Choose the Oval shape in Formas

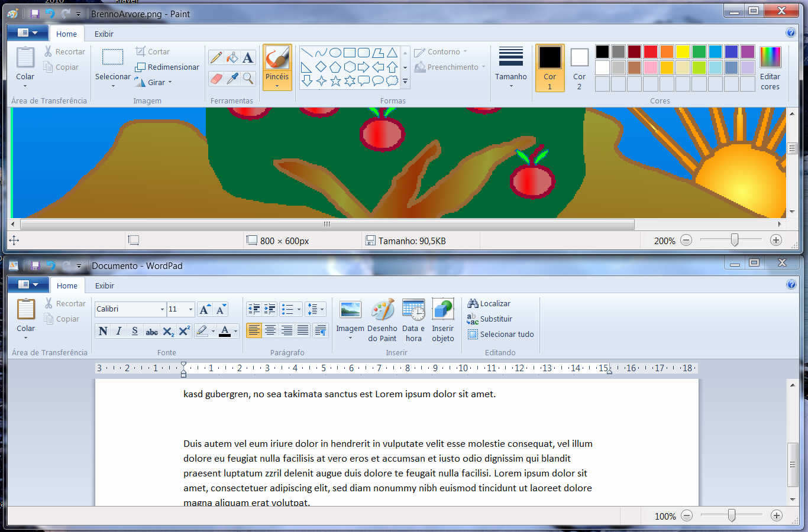coord(335,53)
